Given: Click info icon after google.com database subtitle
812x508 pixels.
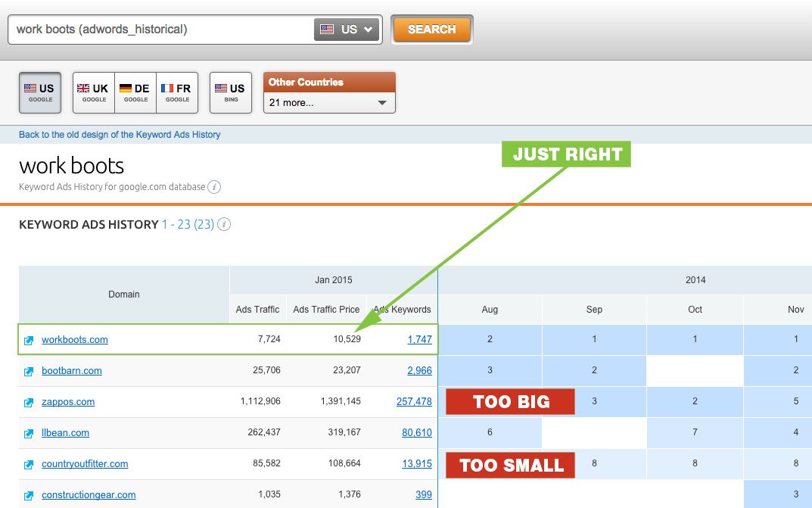Looking at the screenshot, I should (214, 187).
